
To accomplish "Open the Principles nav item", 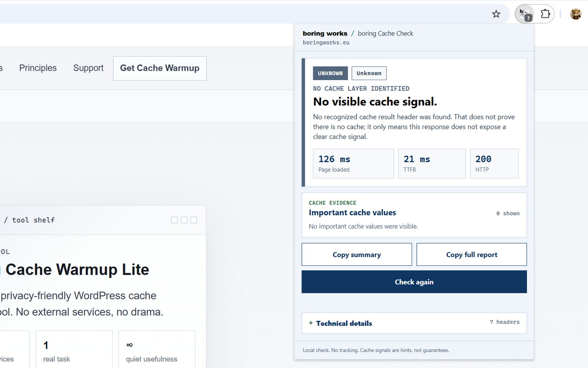I will (38, 68).
